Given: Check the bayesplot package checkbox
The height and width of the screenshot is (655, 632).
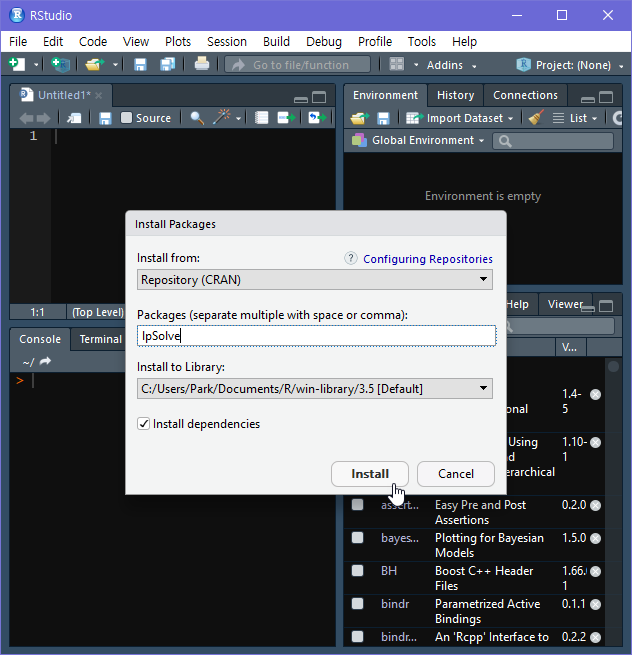Looking at the screenshot, I should coord(357,538).
